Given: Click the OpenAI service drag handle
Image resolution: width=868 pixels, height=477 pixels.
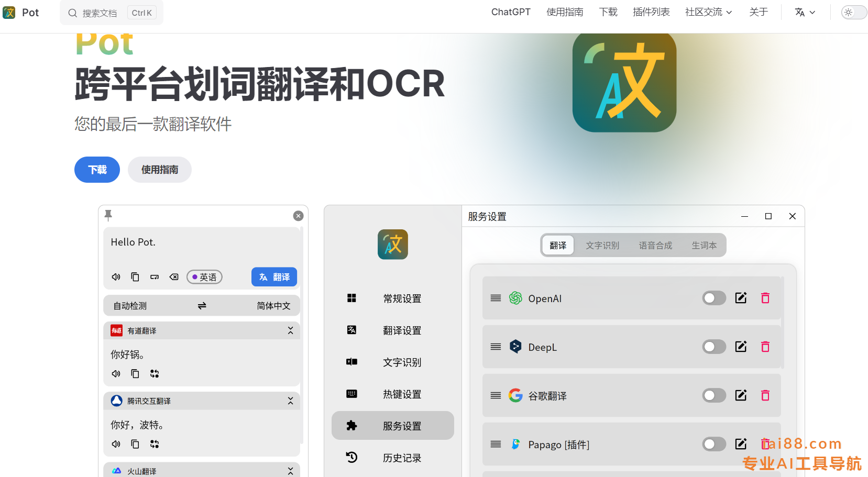Looking at the screenshot, I should pos(496,298).
